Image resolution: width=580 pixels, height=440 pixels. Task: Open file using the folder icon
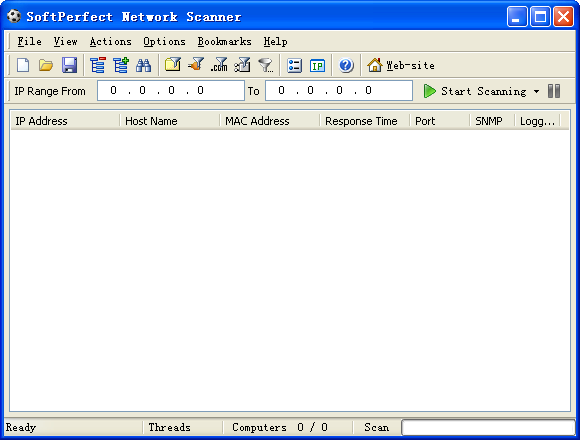tap(46, 65)
